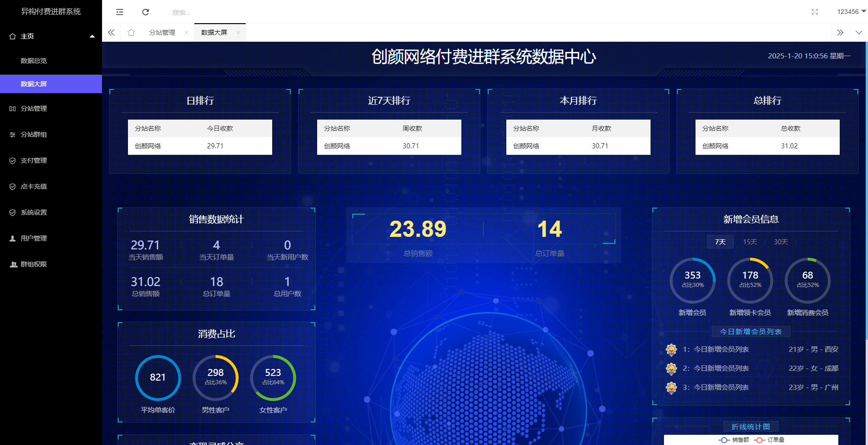Screen dimensions: 868x445
Task: Toggle the 销售额 series in the chart legend
Action: (x=734, y=440)
